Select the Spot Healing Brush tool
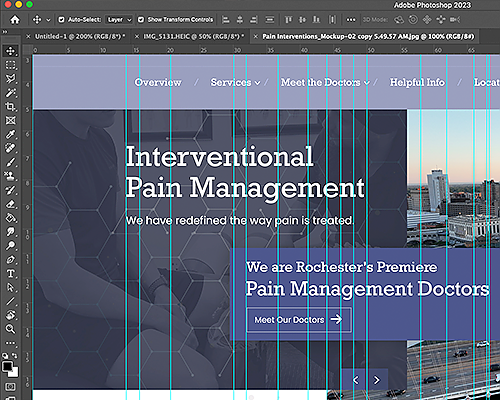 (11, 148)
